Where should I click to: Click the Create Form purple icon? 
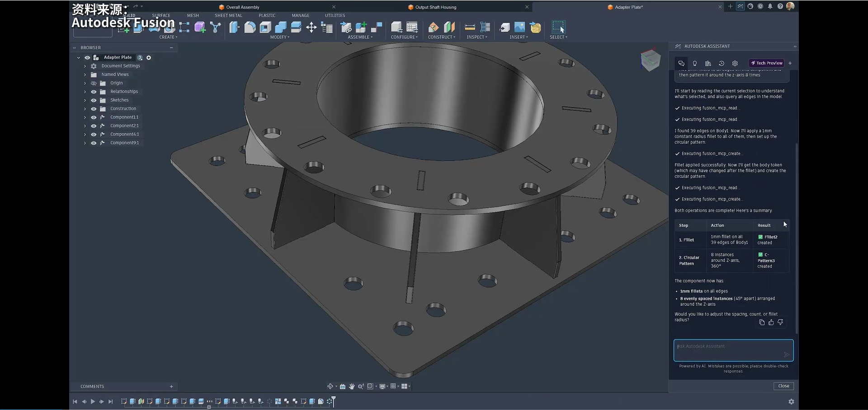[200, 28]
